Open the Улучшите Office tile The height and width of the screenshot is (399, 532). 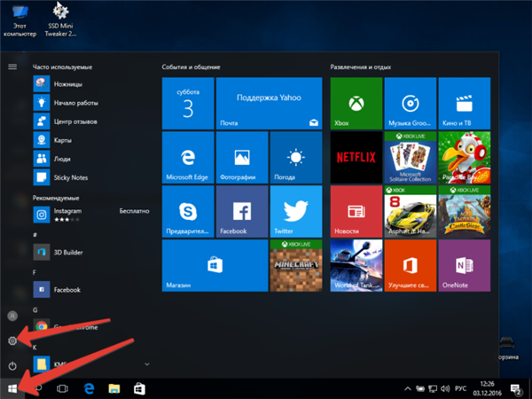(411, 265)
